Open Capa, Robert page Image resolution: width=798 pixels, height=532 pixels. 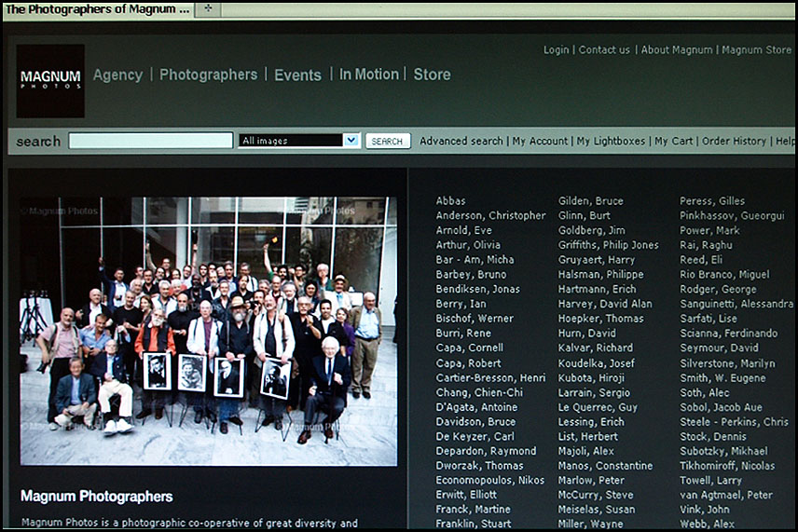click(468, 363)
